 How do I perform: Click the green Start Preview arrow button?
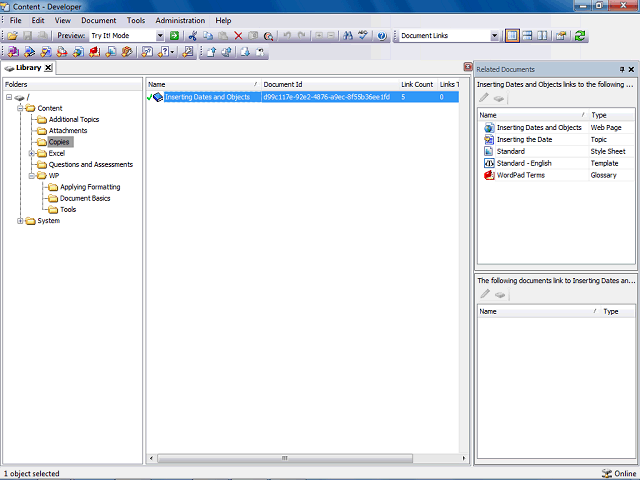pos(174,36)
